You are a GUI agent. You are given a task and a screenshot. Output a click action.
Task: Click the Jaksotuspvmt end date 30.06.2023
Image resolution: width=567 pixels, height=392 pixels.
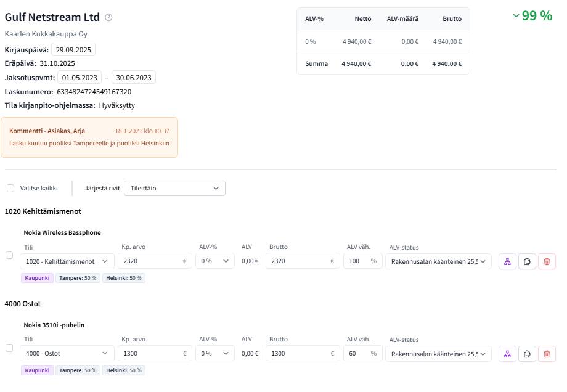tap(134, 78)
